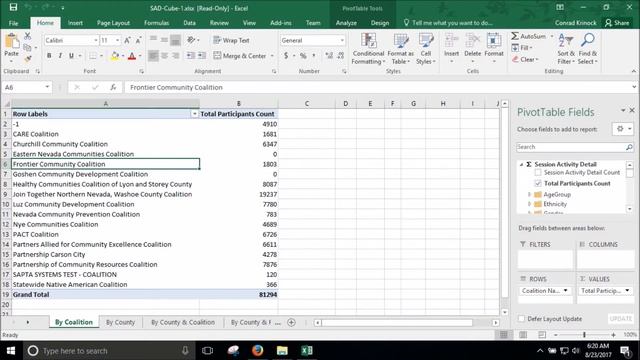Click the Format Painter brush icon
The image size is (640, 360).
[x=27, y=59]
